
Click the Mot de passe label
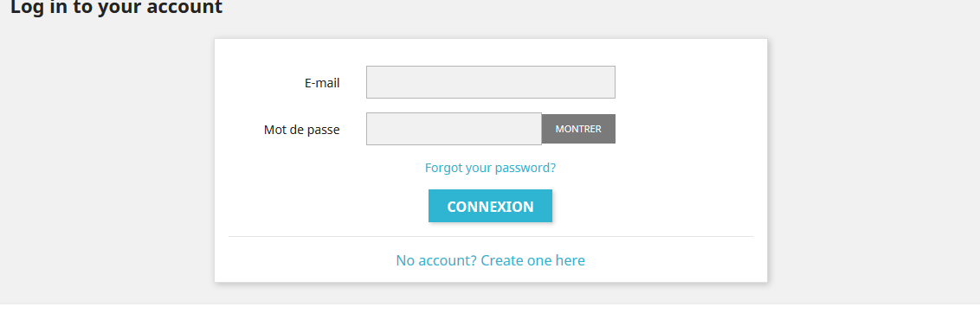coord(302,130)
